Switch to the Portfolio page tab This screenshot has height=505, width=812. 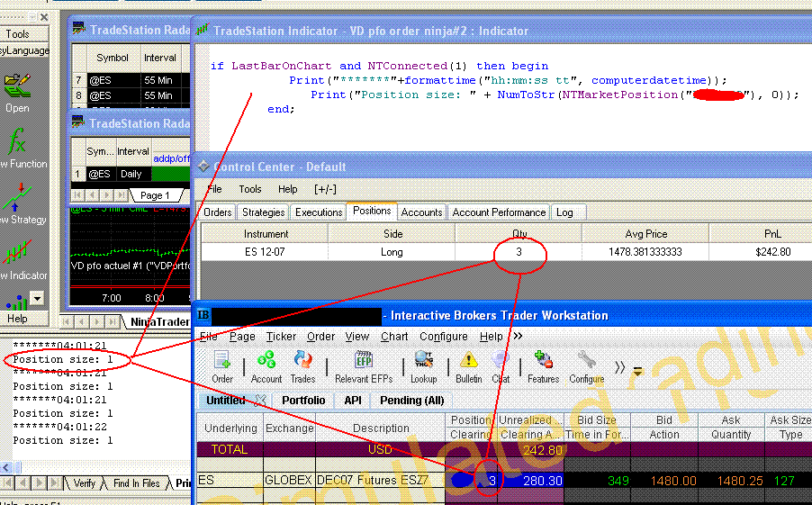[x=303, y=401]
